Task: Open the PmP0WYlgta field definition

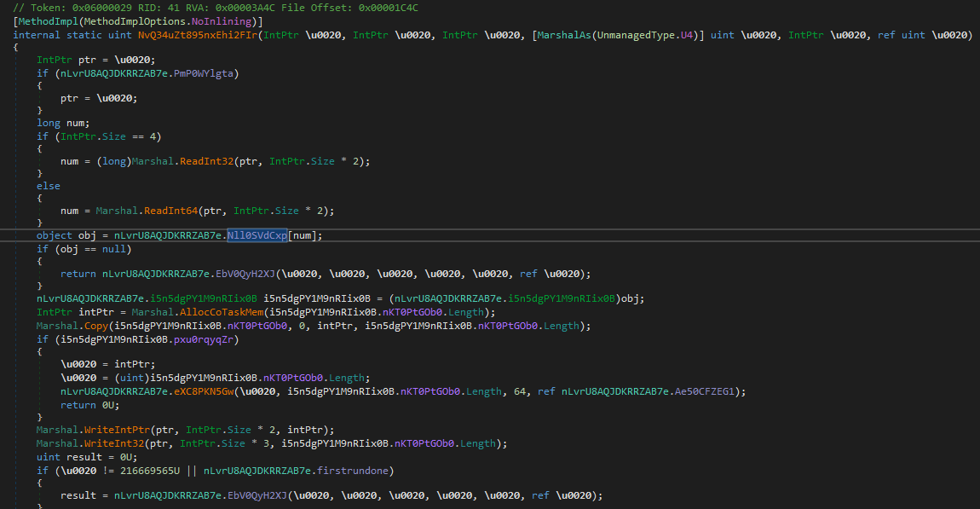Action: coord(203,73)
